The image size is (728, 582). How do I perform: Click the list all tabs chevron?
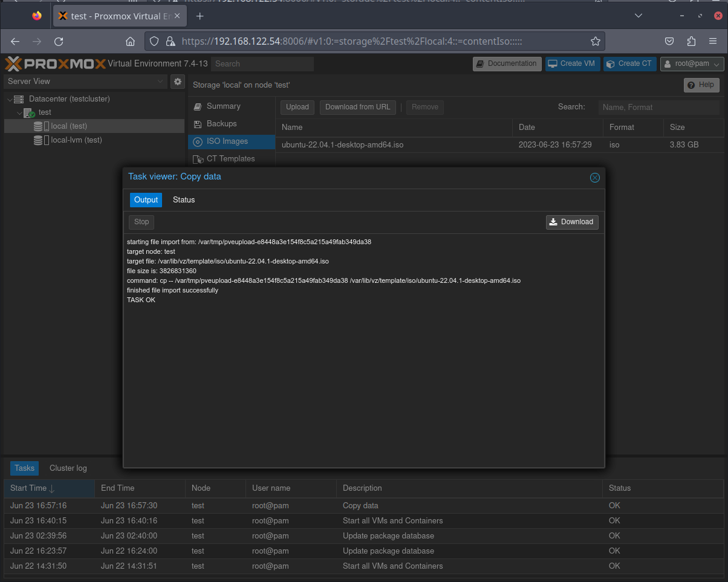pyautogui.click(x=639, y=16)
